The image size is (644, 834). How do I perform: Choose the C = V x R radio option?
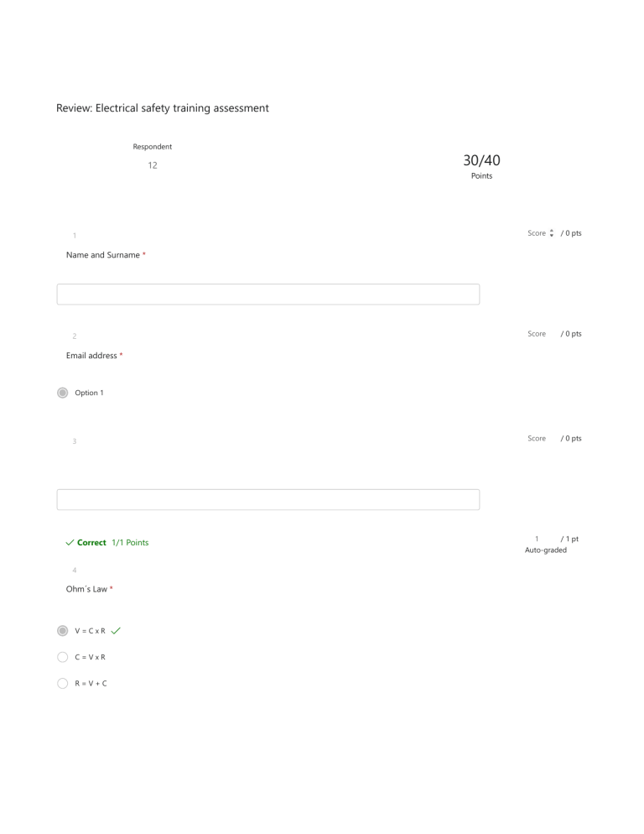(63, 657)
